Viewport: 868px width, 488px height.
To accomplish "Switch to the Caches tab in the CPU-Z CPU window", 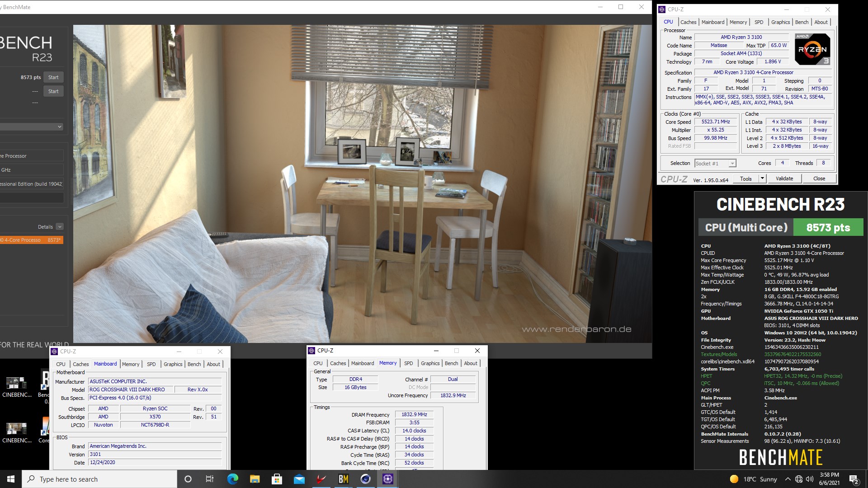I will pos(688,22).
